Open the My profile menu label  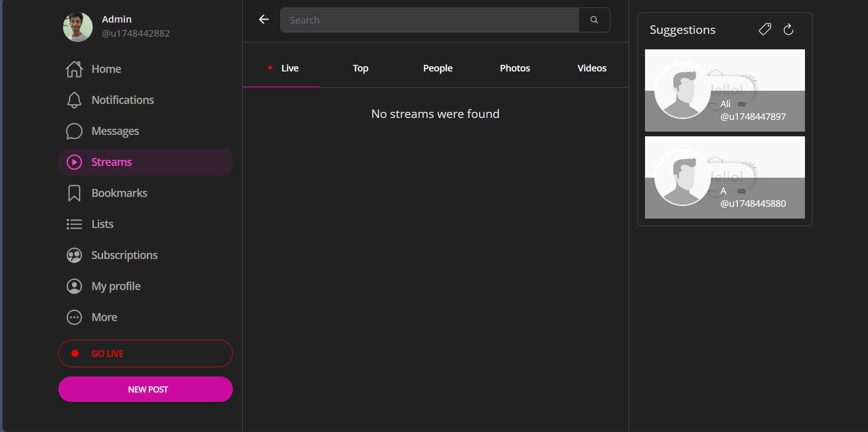[116, 286]
